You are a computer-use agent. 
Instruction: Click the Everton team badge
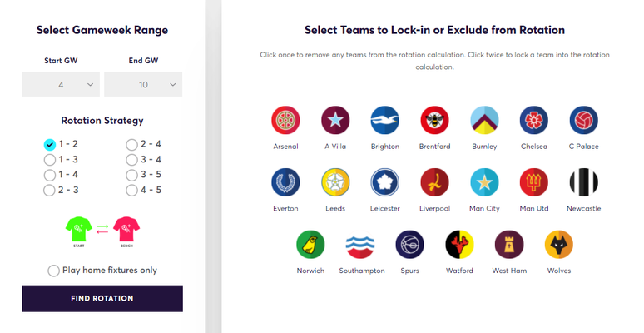[285, 182]
